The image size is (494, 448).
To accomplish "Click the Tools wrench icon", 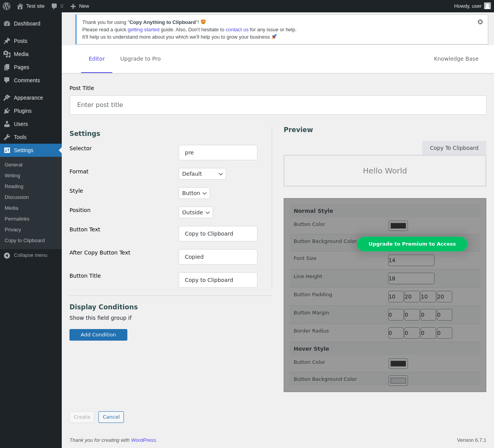I will [7, 137].
